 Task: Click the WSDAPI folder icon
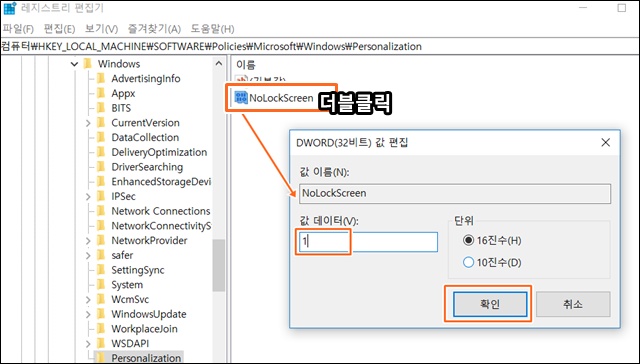click(100, 343)
